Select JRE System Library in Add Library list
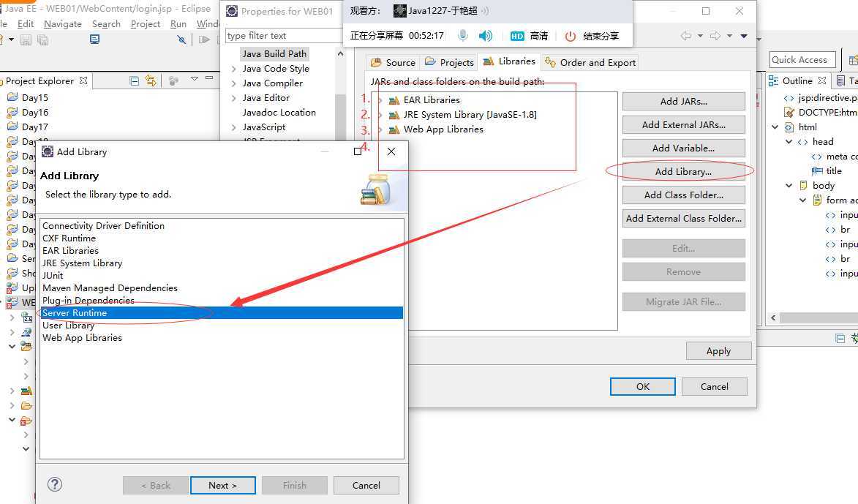The image size is (858, 504). (82, 263)
